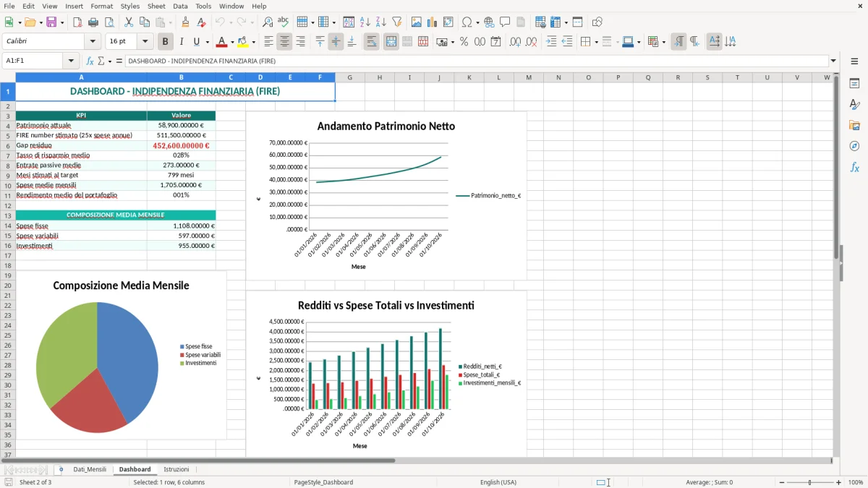Click zoom in plus button
Image resolution: width=868 pixels, height=488 pixels.
[x=839, y=482]
